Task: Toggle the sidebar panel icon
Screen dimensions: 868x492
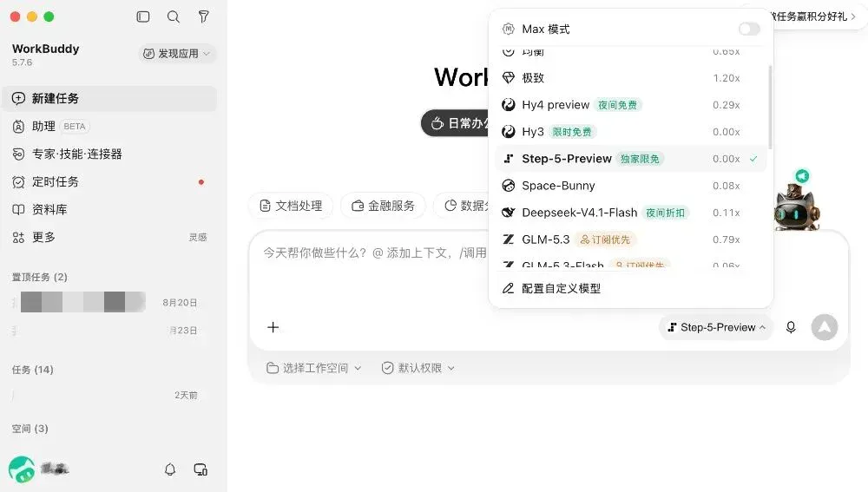Action: tap(143, 16)
